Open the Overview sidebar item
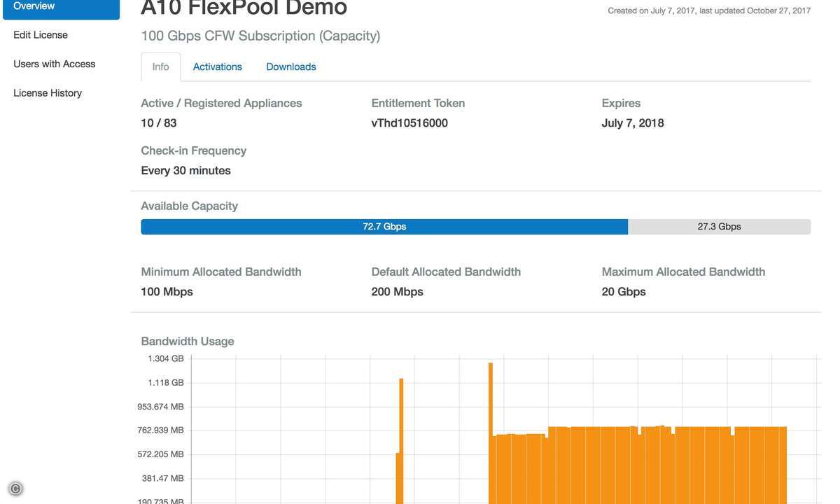The image size is (840, 504). 61,7
